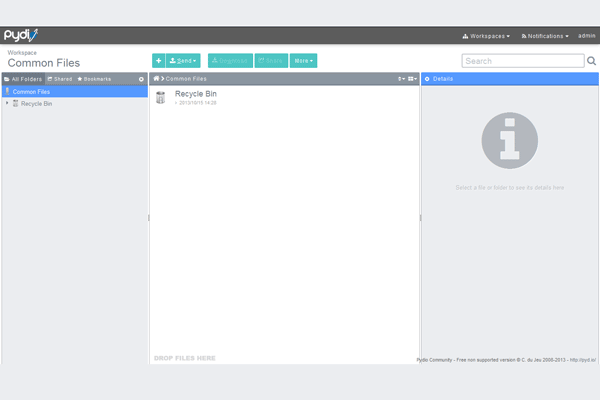Open the sort order dropdown
This screenshot has width=600, height=400.
401,78
